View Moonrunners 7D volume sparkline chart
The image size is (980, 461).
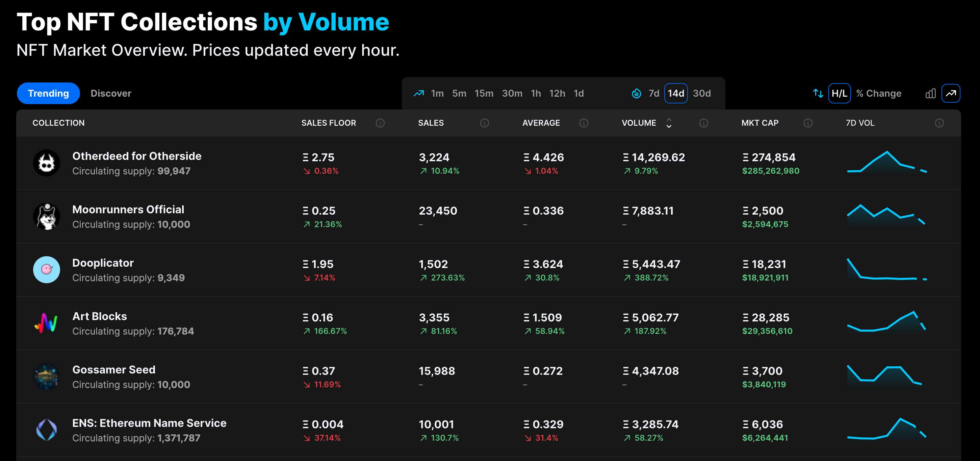[886, 216]
